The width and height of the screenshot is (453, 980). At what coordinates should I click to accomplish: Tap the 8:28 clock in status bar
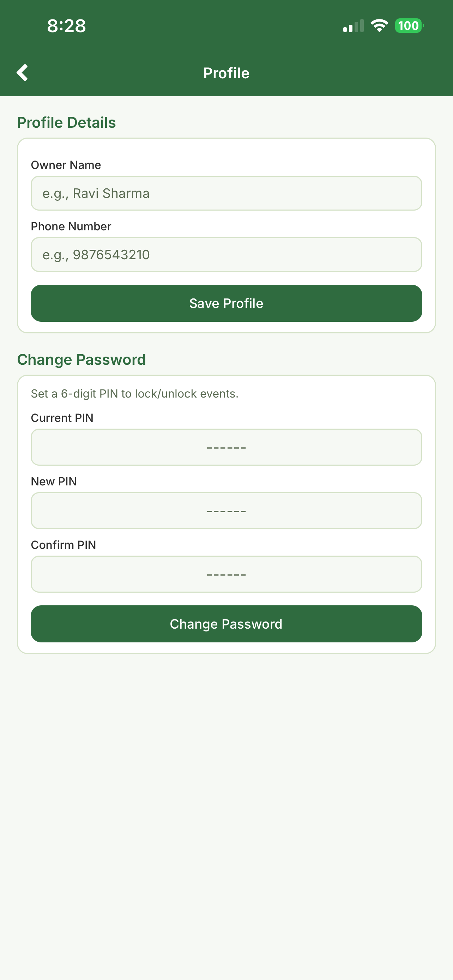pos(67,26)
